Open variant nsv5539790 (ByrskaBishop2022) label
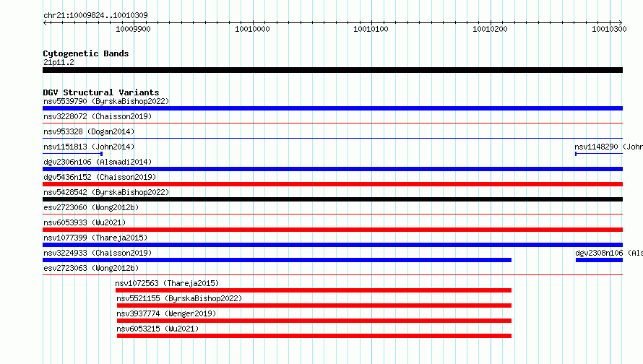The image size is (643, 364). pos(106,101)
